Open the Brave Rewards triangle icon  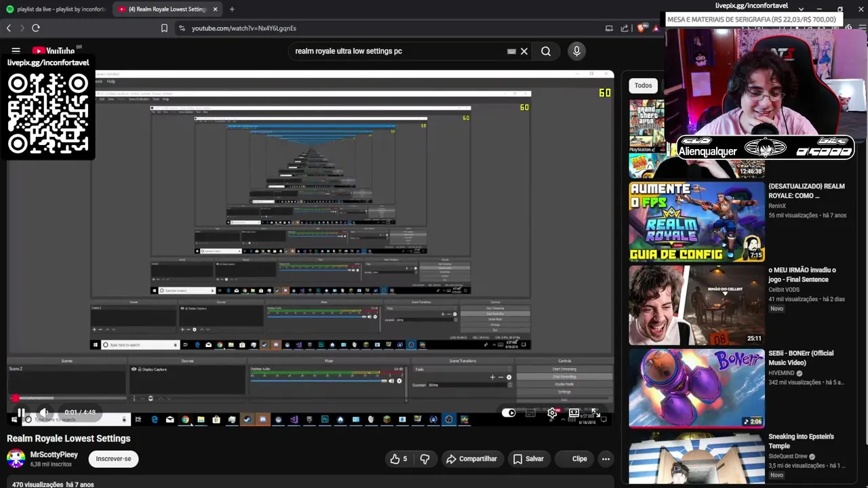tap(656, 28)
